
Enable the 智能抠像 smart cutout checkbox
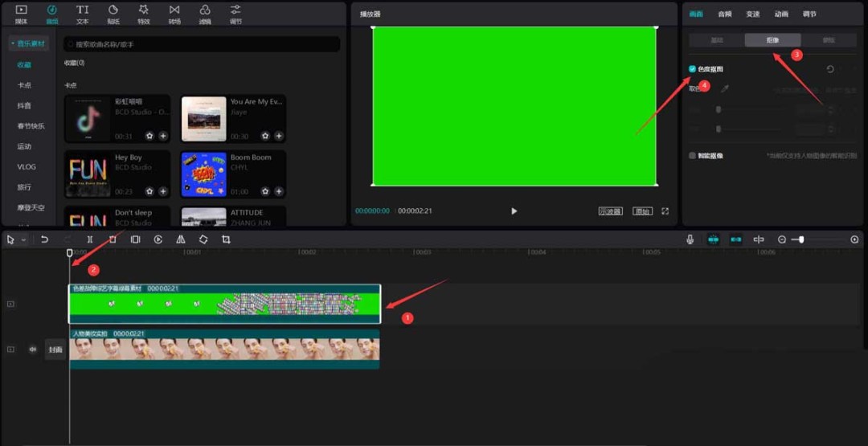click(693, 156)
